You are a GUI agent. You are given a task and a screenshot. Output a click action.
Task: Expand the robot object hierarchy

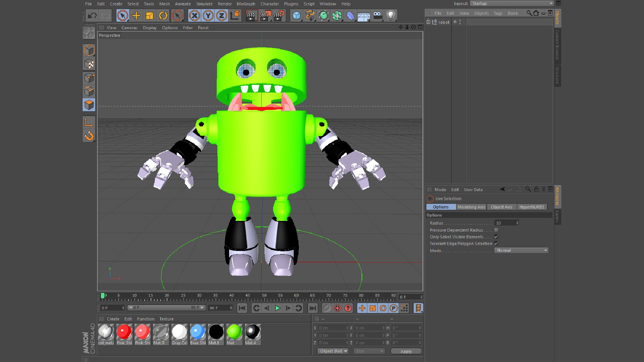coord(428,22)
